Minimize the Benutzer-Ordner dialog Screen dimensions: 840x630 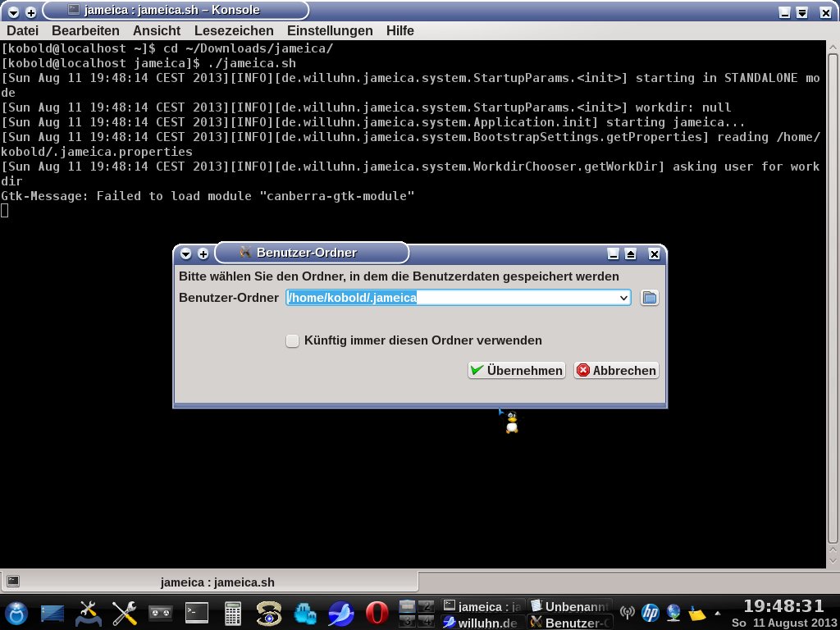point(614,254)
